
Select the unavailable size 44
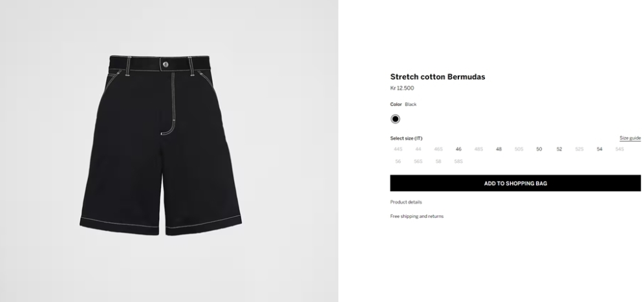[x=418, y=149]
